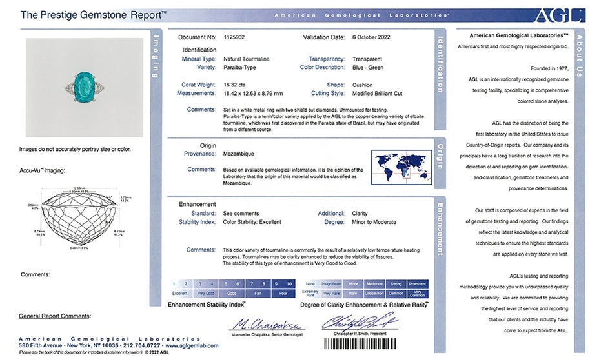
Task: Click the Moderate cell on clarity scale
Action: (374, 284)
